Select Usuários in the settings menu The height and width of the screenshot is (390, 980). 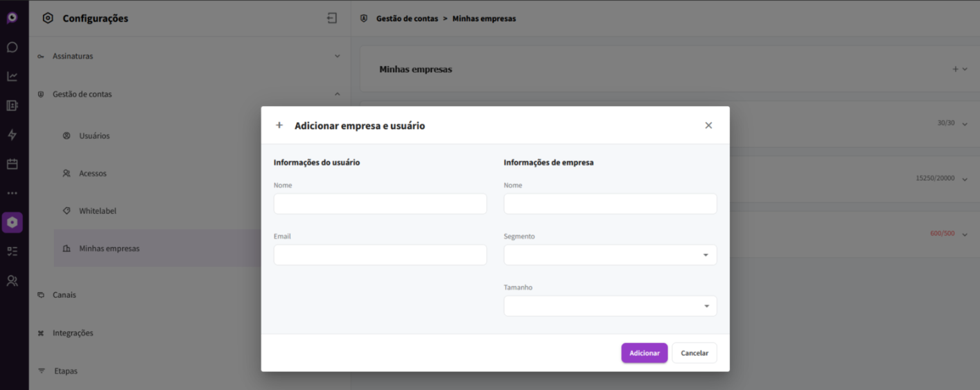tap(94, 136)
